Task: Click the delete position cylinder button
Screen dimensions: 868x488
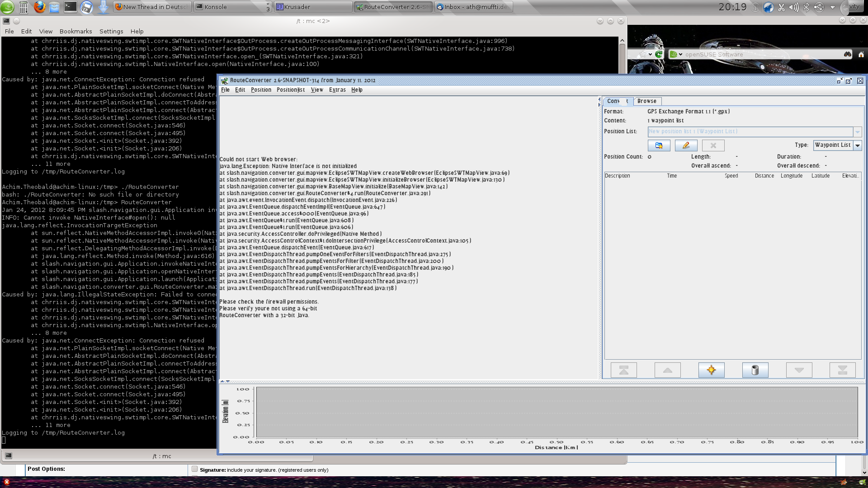Action: pyautogui.click(x=755, y=370)
